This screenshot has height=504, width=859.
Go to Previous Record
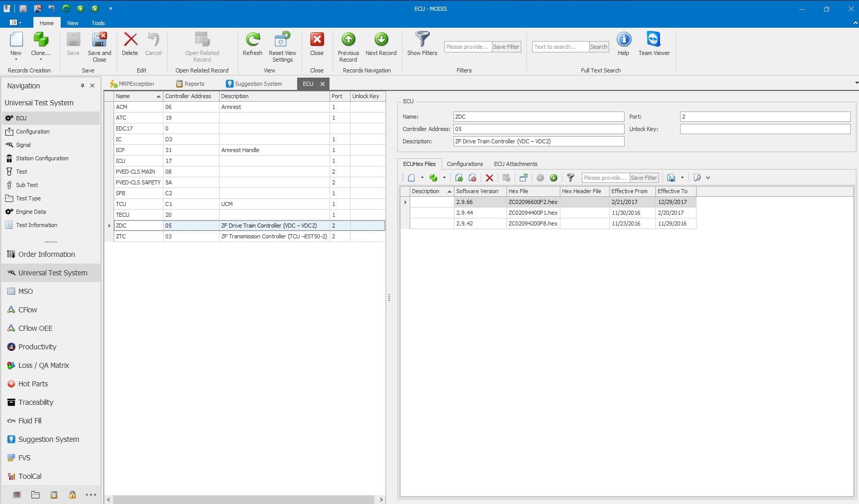348,46
